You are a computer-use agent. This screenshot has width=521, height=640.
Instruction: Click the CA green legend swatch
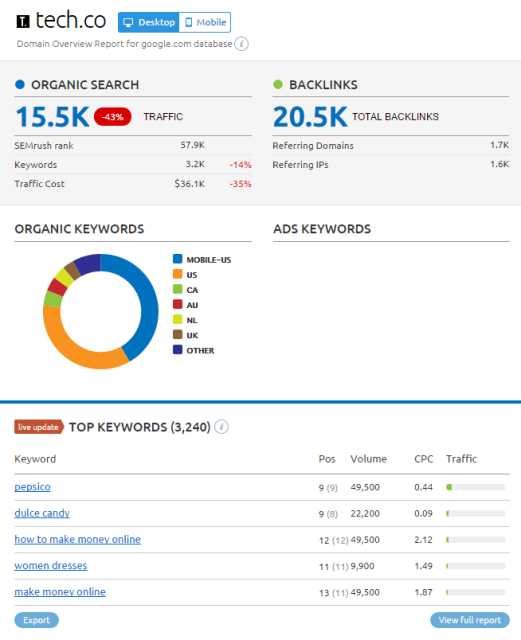tap(178, 289)
